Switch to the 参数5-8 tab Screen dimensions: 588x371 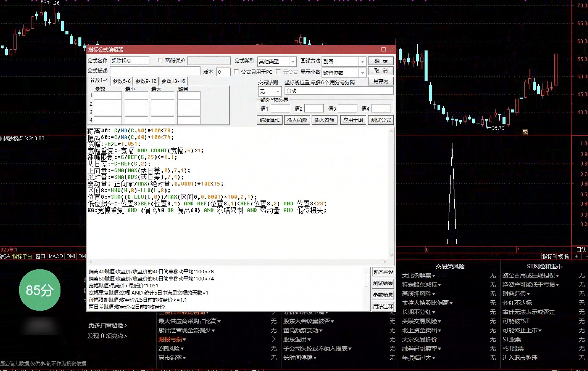click(x=122, y=81)
